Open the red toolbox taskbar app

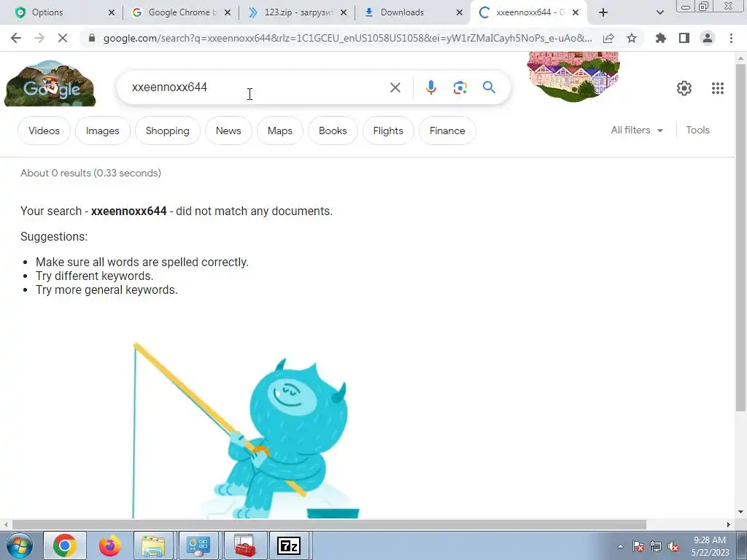pyautogui.click(x=245, y=545)
